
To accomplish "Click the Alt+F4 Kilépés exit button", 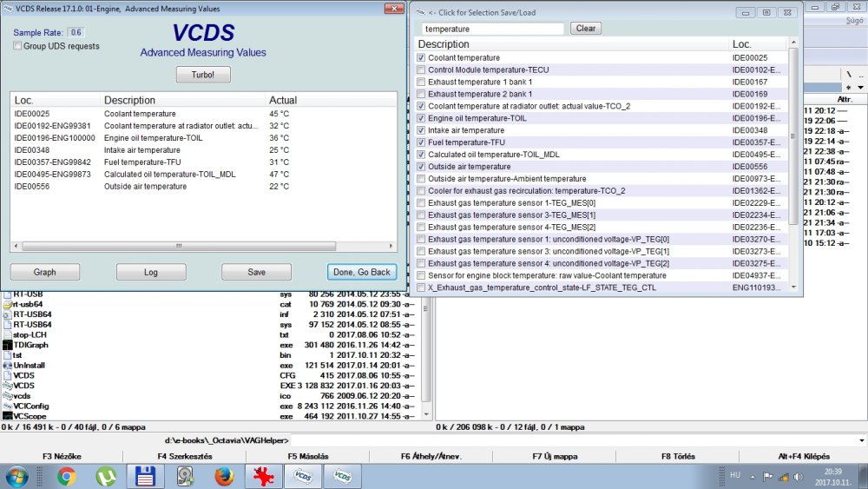I will (x=803, y=456).
